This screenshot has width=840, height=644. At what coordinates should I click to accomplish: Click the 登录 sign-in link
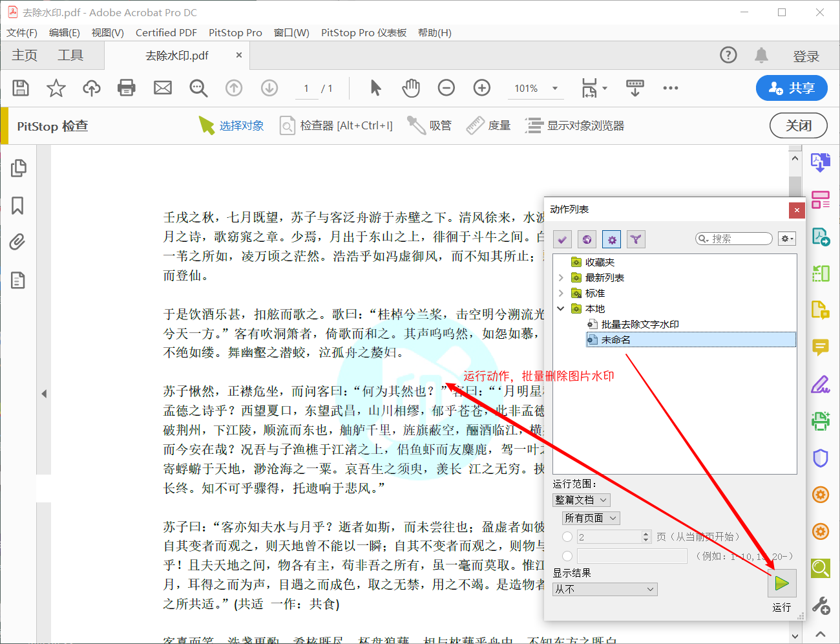click(x=806, y=56)
